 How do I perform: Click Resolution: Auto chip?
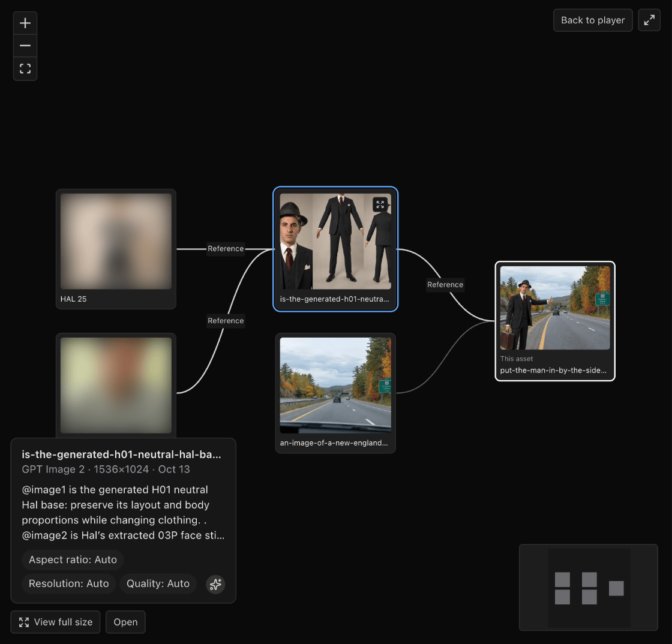68,583
